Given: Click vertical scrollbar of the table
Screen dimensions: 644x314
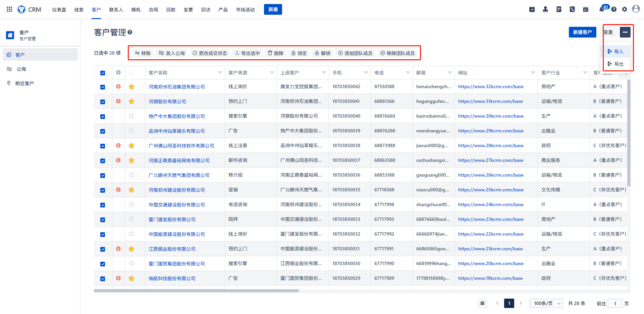Looking at the screenshot, I should pos(629,133).
